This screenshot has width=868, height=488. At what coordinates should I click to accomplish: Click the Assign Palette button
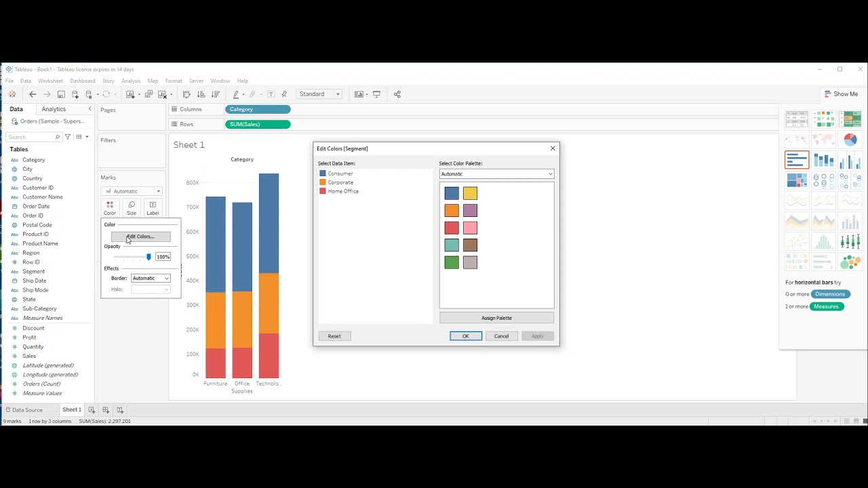[496, 318]
